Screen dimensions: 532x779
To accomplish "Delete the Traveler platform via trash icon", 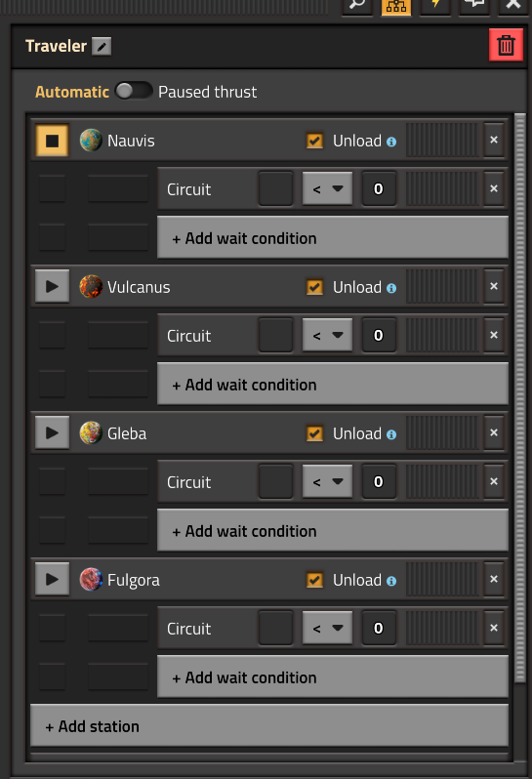I will tap(506, 45).
